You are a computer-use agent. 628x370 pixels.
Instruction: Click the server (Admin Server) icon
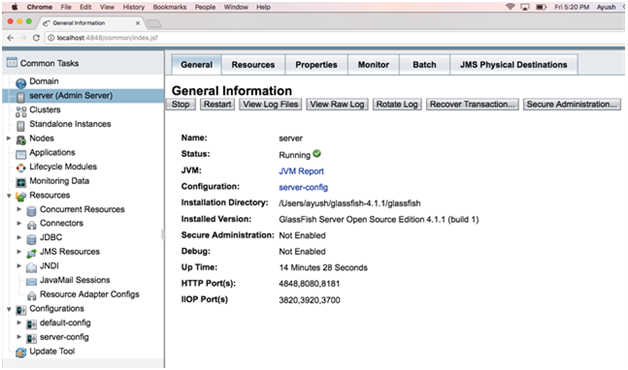(x=21, y=97)
